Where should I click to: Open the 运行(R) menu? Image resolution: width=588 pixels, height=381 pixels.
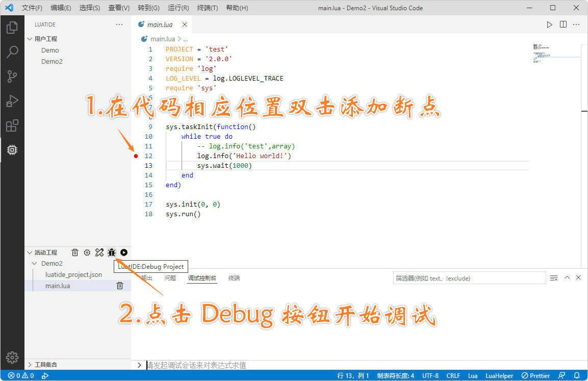tap(178, 8)
